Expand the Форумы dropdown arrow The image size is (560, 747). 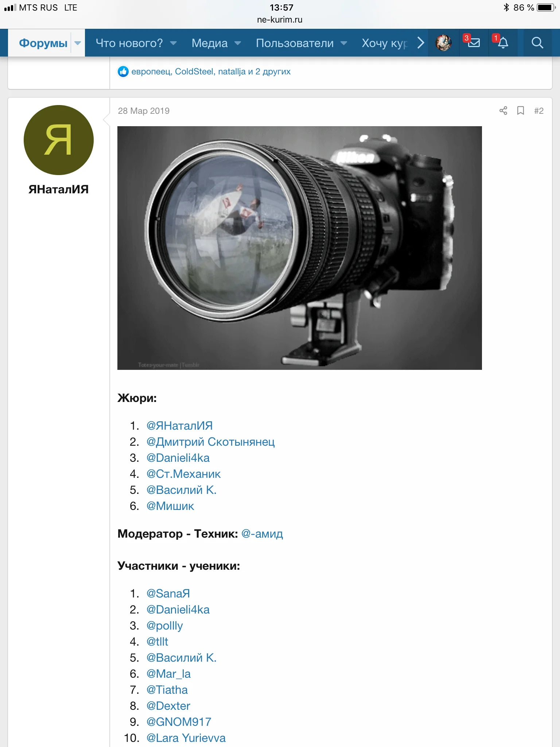point(78,43)
